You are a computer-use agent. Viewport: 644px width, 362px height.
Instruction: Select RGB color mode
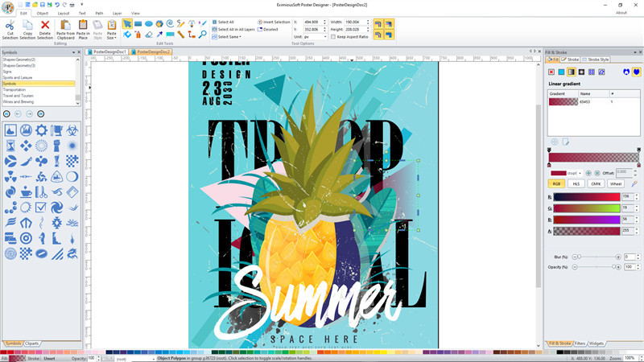(556, 184)
